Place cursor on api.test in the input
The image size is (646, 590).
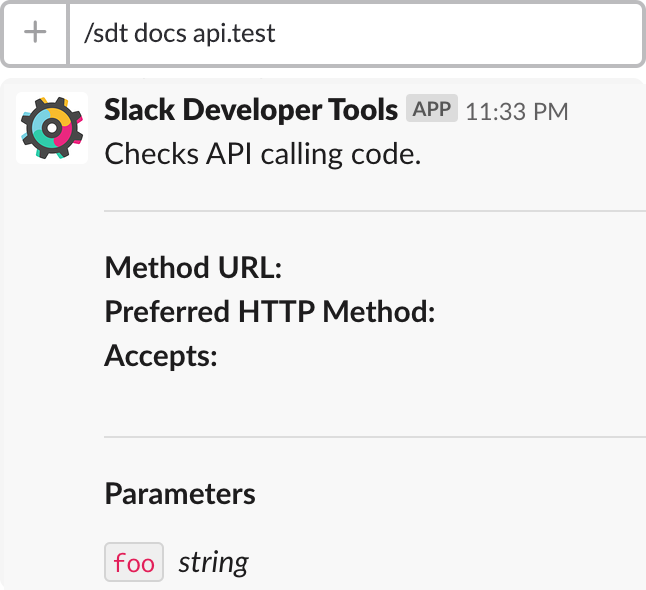234,34
